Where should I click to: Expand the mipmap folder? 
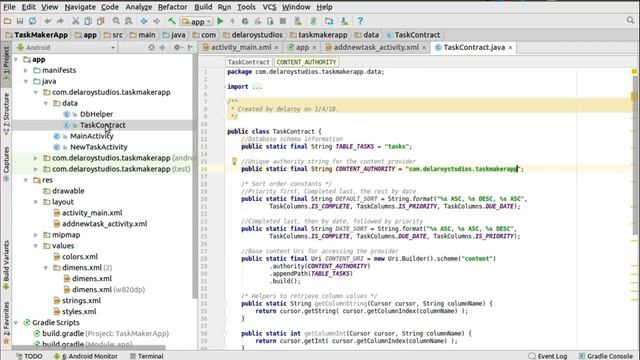tap(36, 235)
